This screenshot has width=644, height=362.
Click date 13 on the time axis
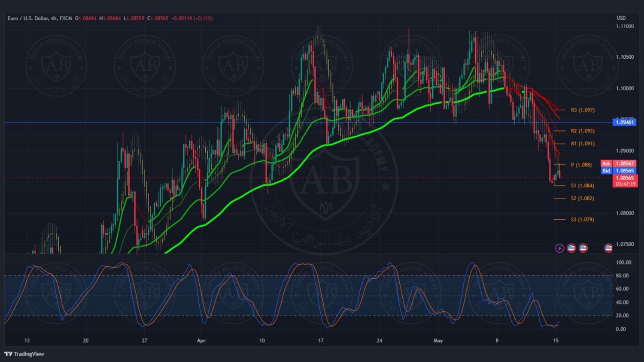coord(27,341)
